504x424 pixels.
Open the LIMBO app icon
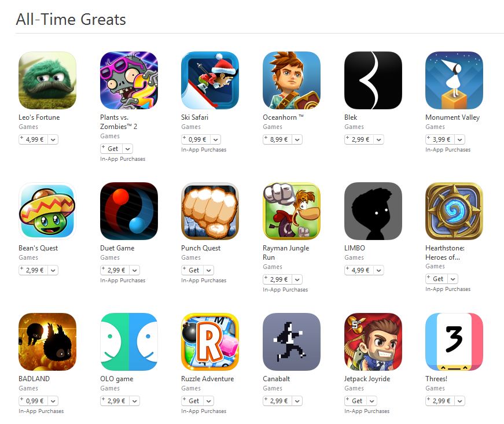373,211
